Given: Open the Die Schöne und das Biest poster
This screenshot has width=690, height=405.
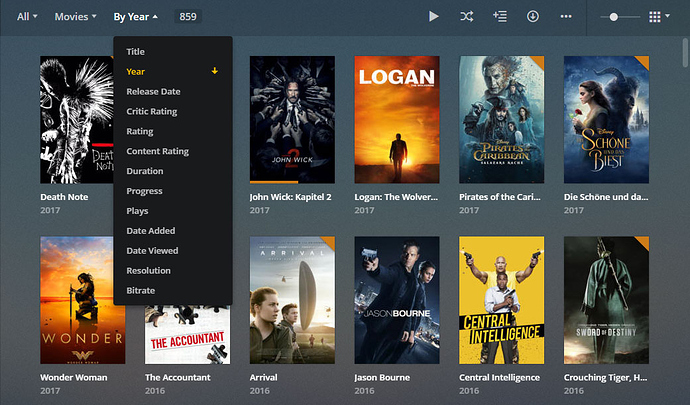Looking at the screenshot, I should click(606, 119).
